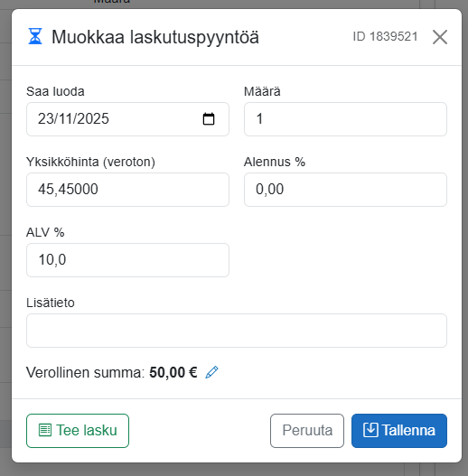Close the Muokkaa laskutuspyyntöä dialog
Viewport: 468px width, 476px height.
[x=440, y=37]
